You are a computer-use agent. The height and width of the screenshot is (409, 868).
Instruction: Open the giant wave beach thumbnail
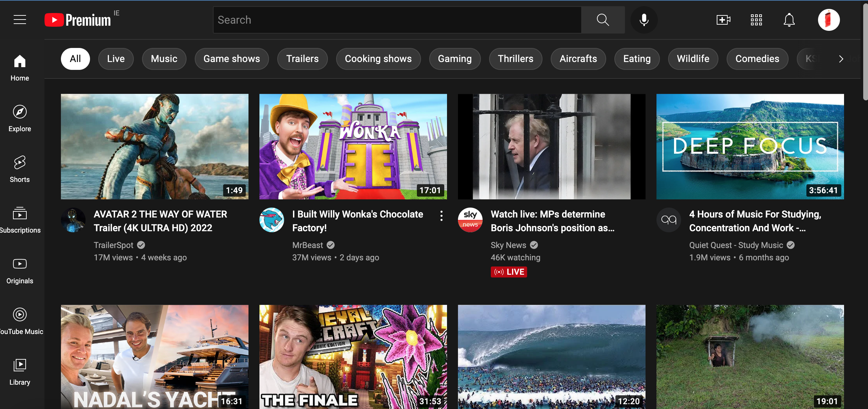pyautogui.click(x=552, y=357)
